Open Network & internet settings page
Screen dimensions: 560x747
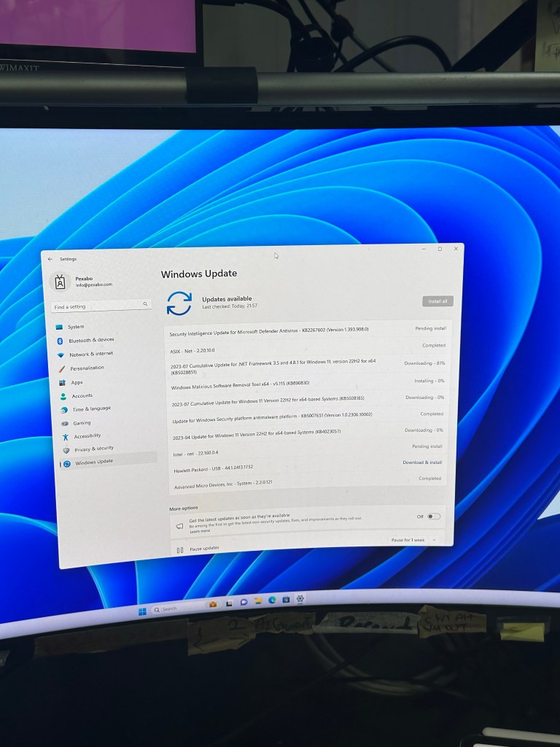(x=91, y=354)
